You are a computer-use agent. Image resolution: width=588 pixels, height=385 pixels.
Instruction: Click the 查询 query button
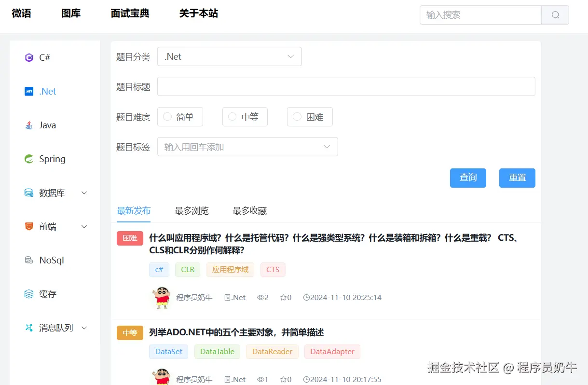point(467,178)
